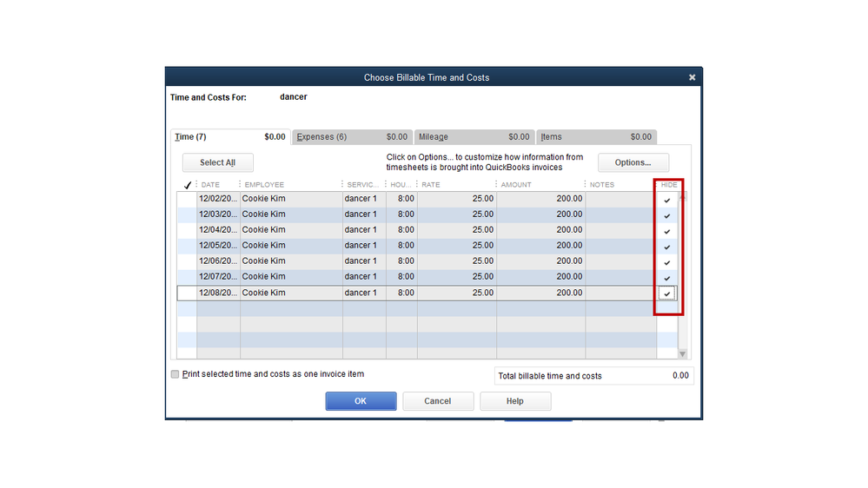868x488 pixels.
Task: Mark the 12/05 row billable in checkmark column
Action: (x=187, y=245)
